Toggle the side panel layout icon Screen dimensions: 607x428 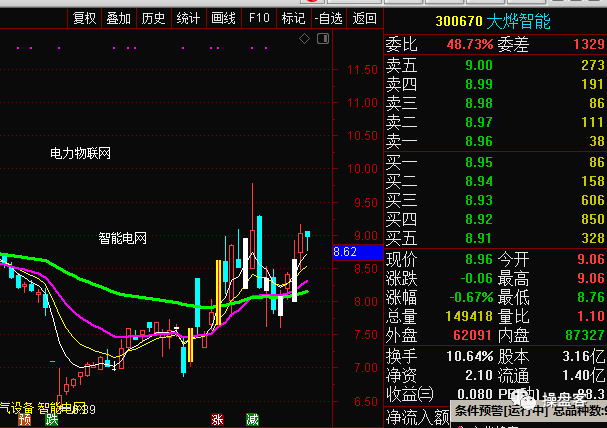[x=323, y=38]
